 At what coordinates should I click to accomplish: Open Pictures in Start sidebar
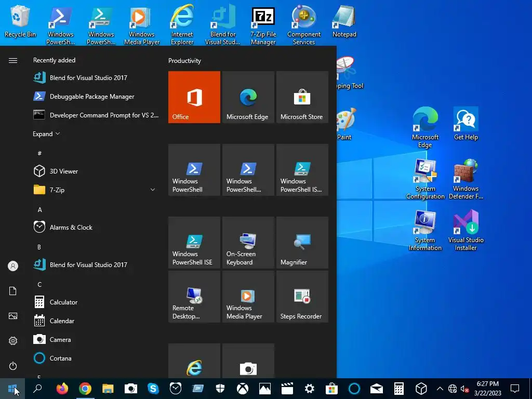click(x=13, y=316)
